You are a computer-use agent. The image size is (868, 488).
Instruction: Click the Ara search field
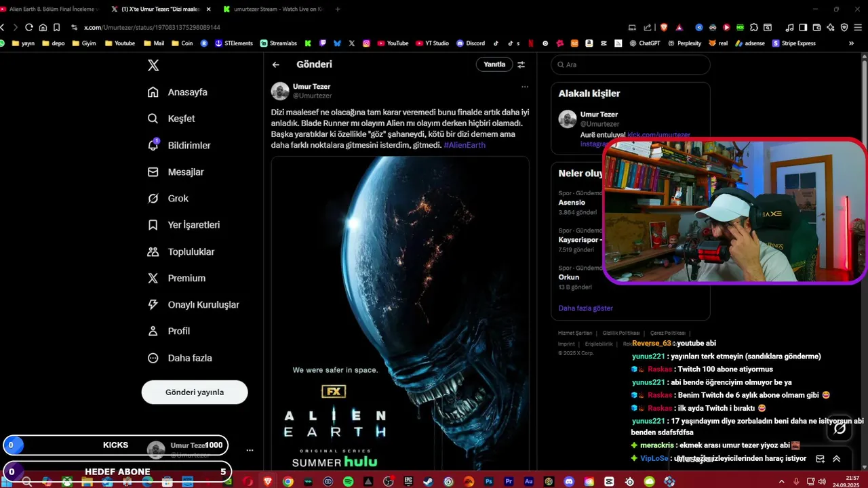tap(631, 64)
